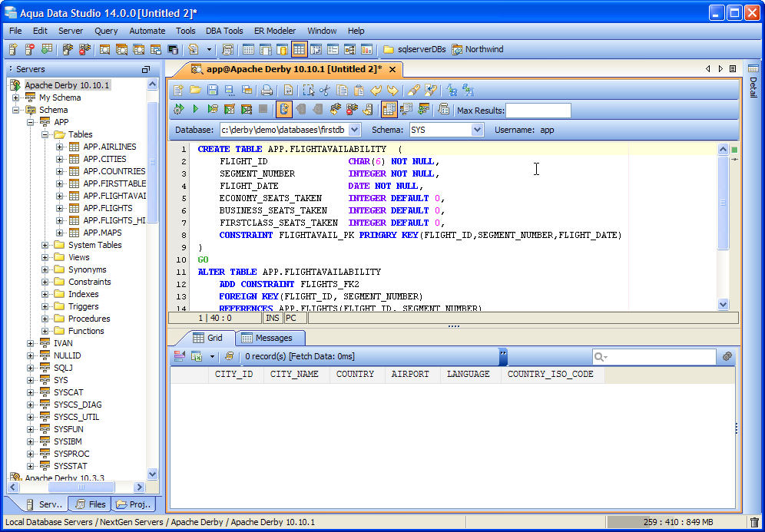Toggle the grid results view button
This screenshot has height=532, width=765.
click(x=389, y=110)
